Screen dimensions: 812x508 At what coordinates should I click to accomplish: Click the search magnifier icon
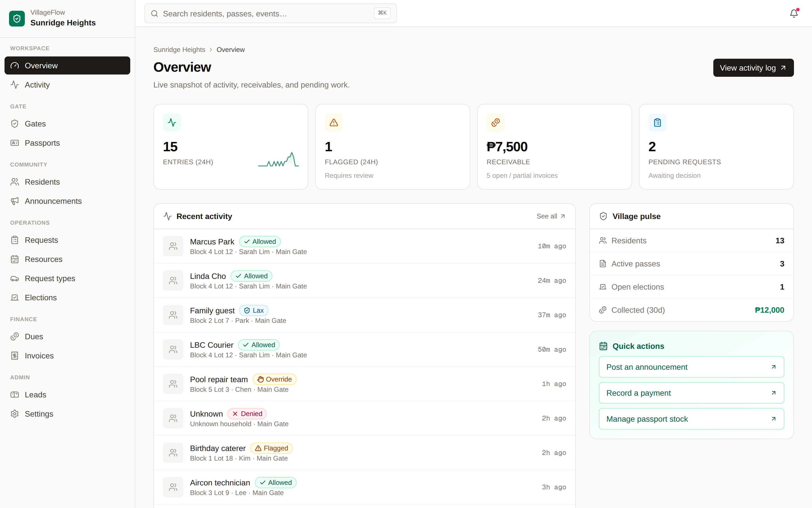(x=154, y=14)
